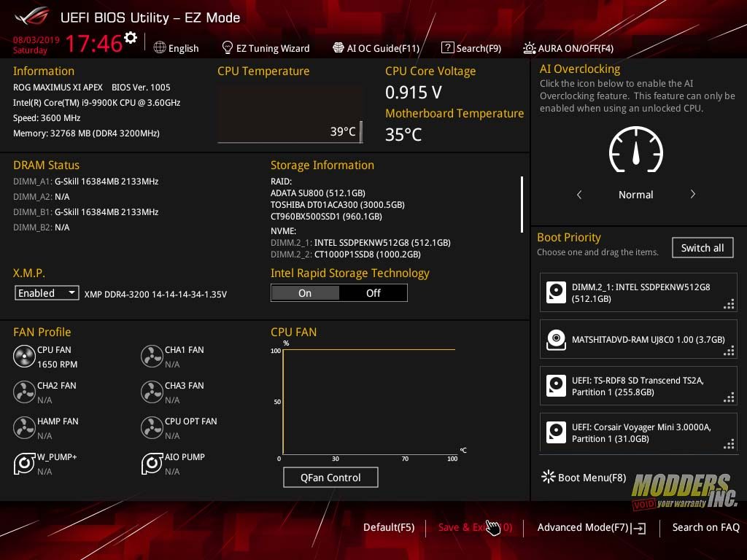The width and height of the screenshot is (747, 560).
Task: Turn Intel Rapid Storage Technology On
Action: click(305, 293)
